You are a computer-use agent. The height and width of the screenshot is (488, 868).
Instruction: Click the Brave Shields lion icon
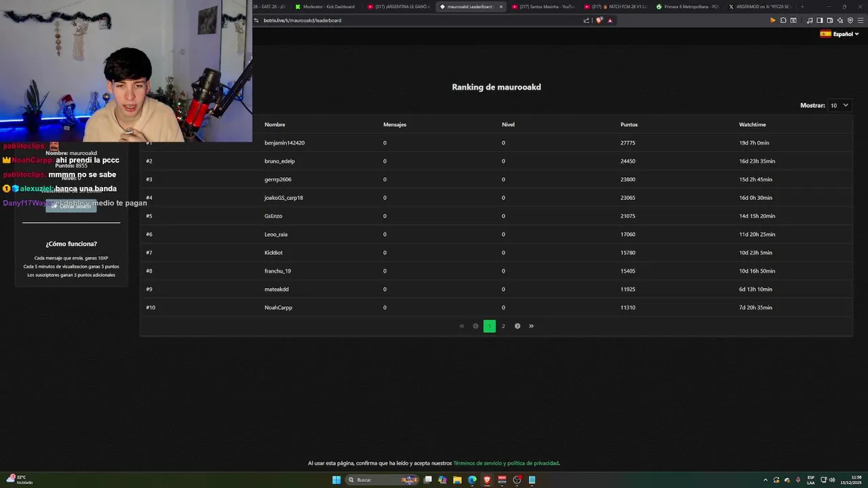[x=599, y=20]
